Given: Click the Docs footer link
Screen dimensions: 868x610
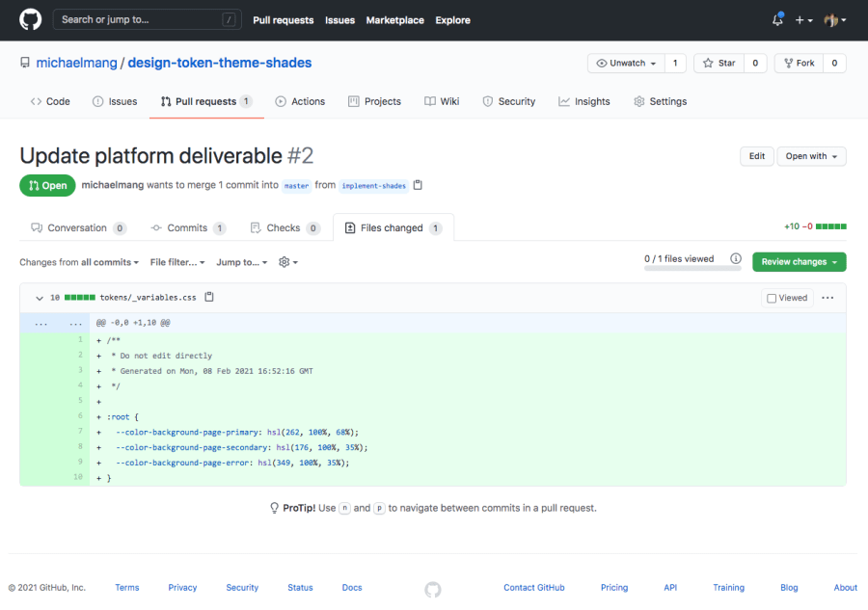Looking at the screenshot, I should pyautogui.click(x=351, y=587).
